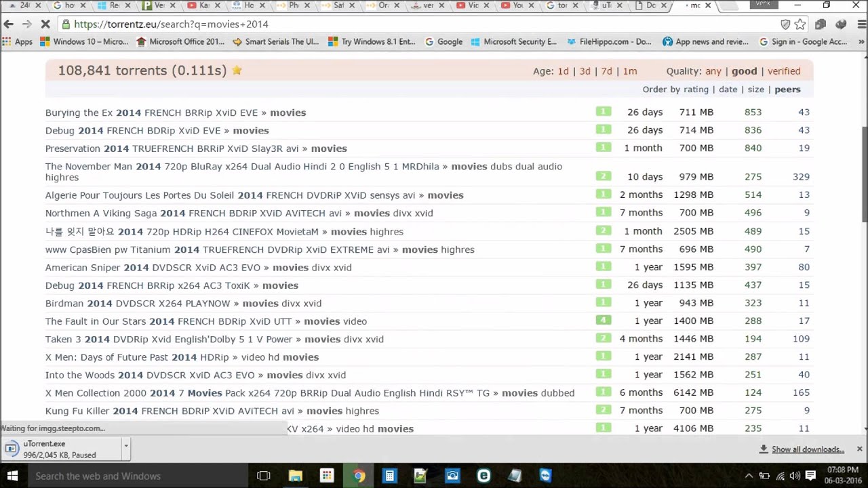Open the Chrome menu button
The height and width of the screenshot is (488, 868).
point(861,24)
